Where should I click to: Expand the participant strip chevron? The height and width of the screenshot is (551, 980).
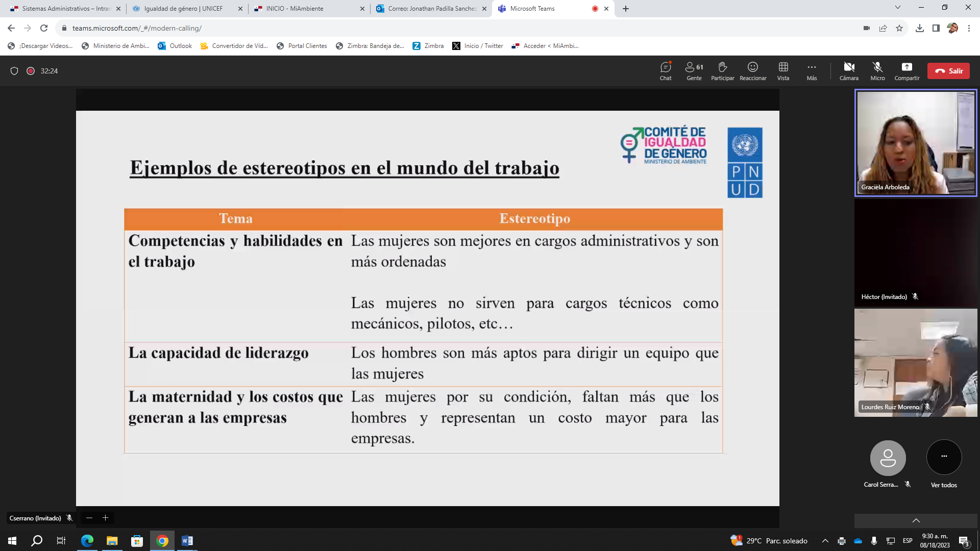pos(916,520)
